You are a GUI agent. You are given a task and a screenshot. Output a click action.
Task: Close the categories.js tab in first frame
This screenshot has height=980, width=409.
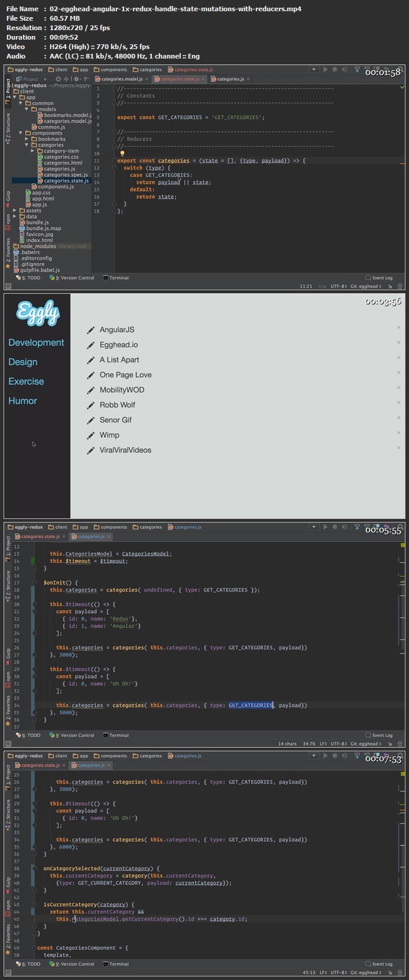click(247, 79)
